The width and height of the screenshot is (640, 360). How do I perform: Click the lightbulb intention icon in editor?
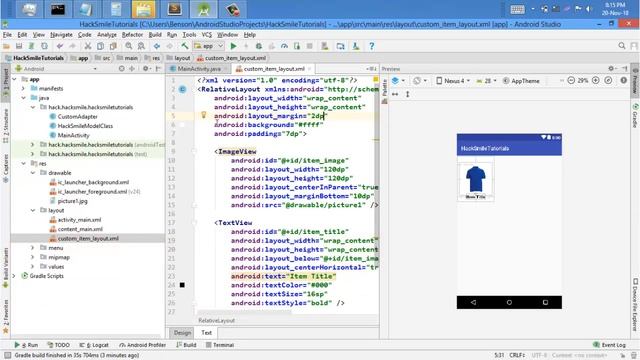pyautogui.click(x=203, y=115)
